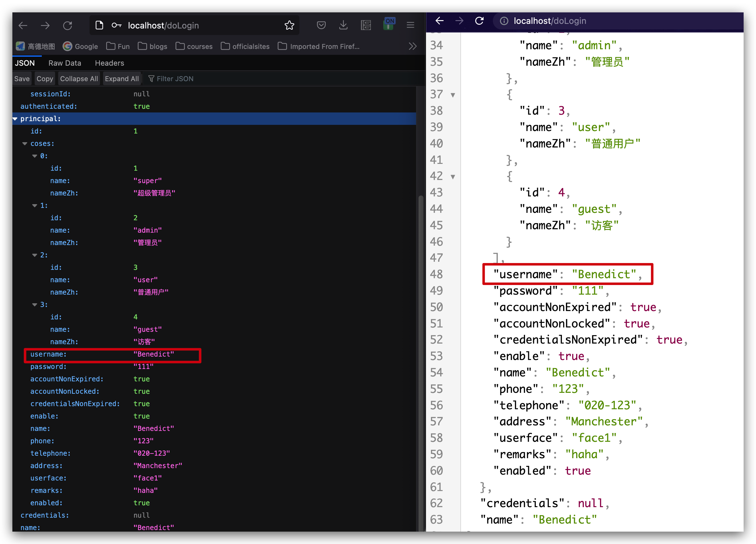Click Chrome back arrow on right
Viewport: 756px width, 544px height.
pyautogui.click(x=440, y=21)
